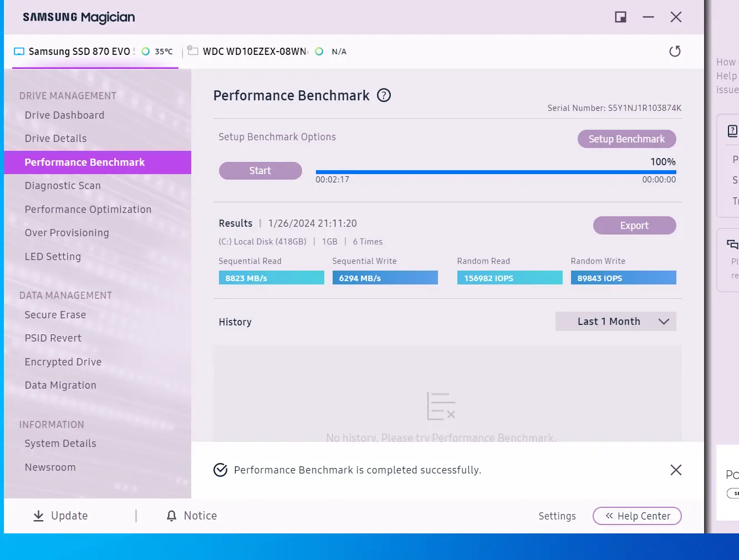Image resolution: width=739 pixels, height=560 pixels.
Task: Click the Random Write 89843 IOPS bar
Action: pyautogui.click(x=623, y=278)
